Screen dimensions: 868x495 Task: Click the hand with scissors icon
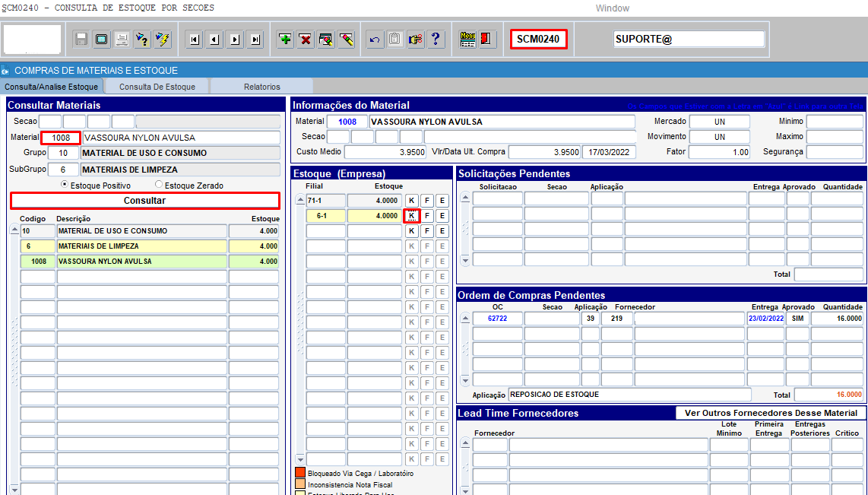point(415,40)
